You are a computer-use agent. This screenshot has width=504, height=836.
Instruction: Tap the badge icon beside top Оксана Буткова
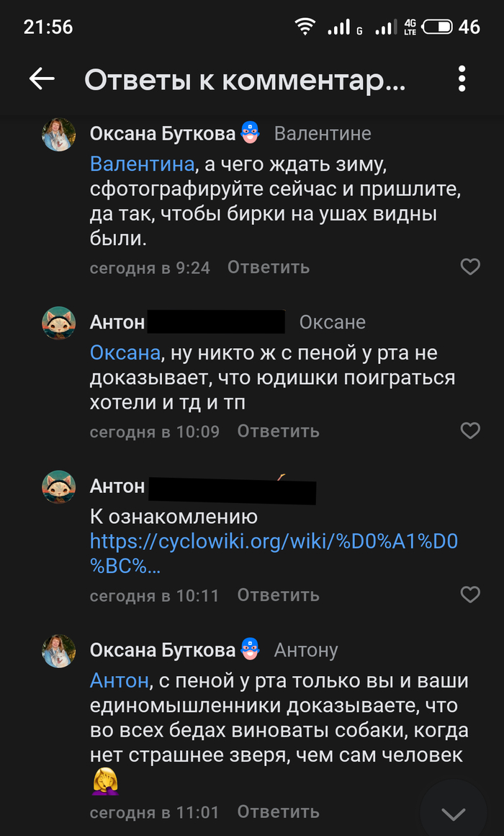249,133
